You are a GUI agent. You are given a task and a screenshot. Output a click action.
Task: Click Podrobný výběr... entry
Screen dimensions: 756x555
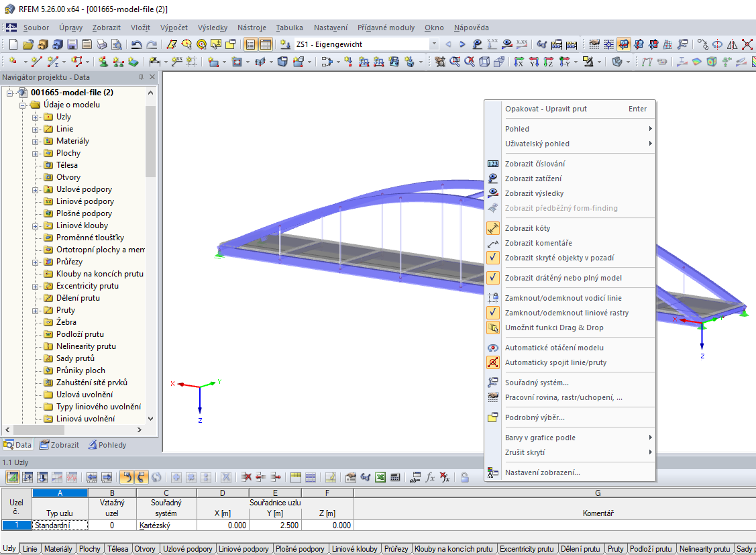click(569, 418)
